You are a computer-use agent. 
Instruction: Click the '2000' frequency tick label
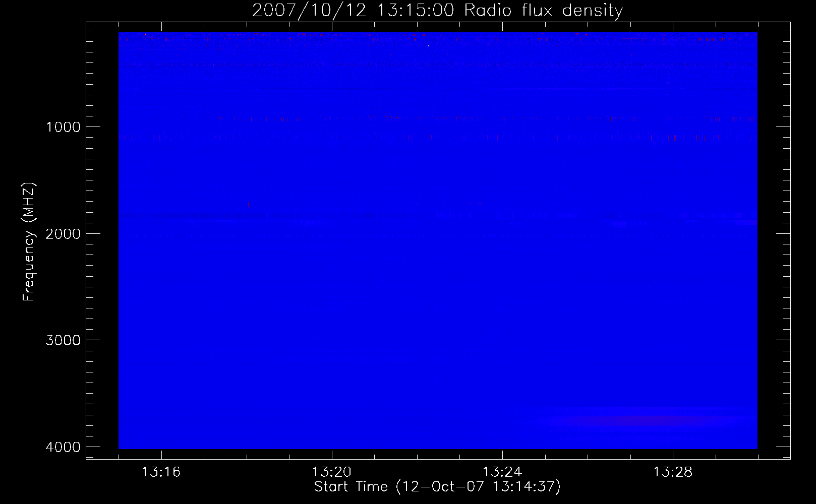(x=63, y=234)
